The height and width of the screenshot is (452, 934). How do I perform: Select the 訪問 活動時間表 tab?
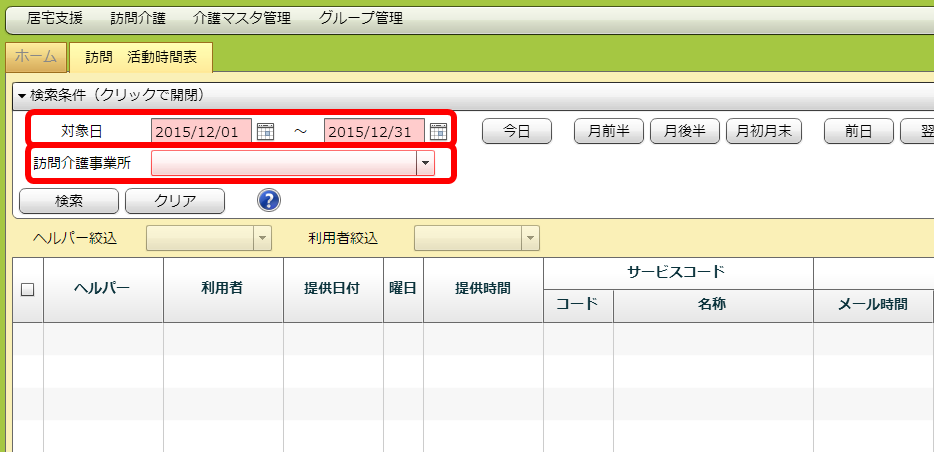tap(141, 57)
